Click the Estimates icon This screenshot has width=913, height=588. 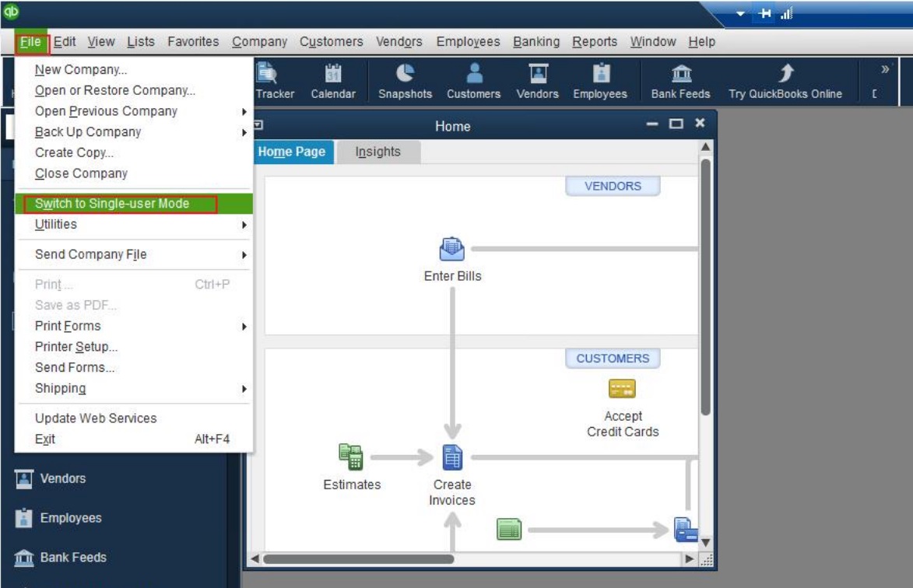pos(351,457)
